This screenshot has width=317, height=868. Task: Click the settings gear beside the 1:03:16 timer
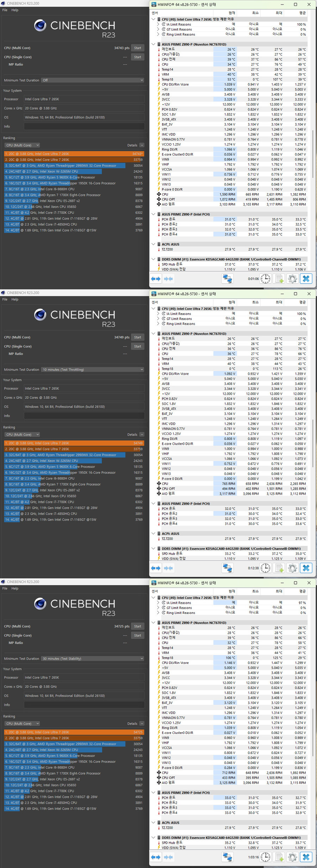pyautogui.click(x=292, y=857)
